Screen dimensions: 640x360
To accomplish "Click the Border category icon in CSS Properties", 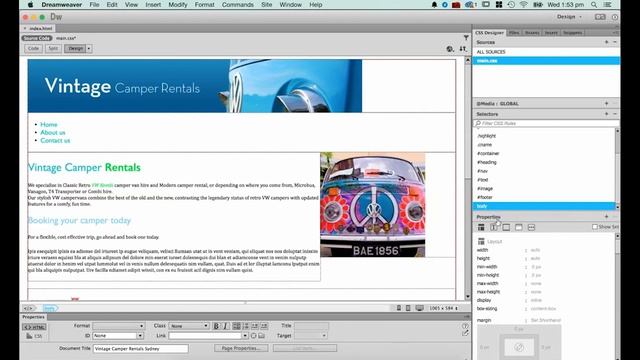I will (x=506, y=227).
